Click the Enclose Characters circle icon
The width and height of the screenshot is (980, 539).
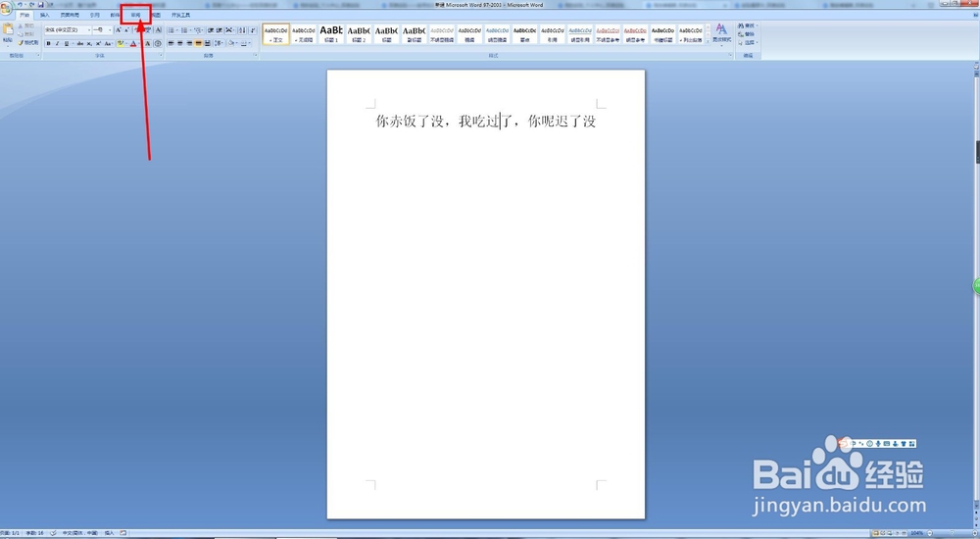tap(158, 44)
